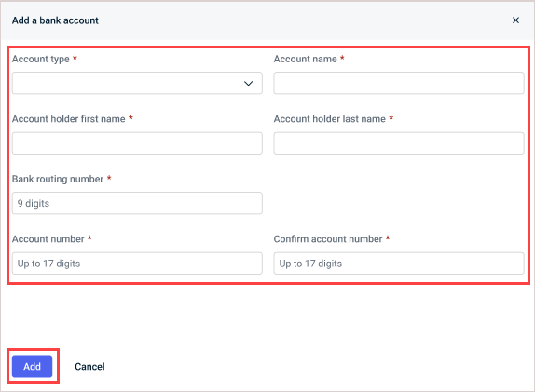Click the red asterisk beside Account name
The width and height of the screenshot is (535, 392).
click(x=342, y=59)
